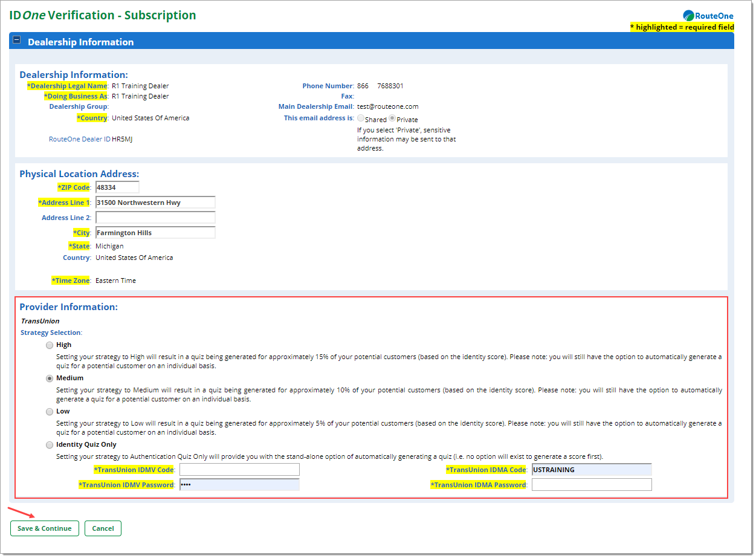The image size is (756, 558).
Task: Click the Strategy Selection label
Action: 51,333
